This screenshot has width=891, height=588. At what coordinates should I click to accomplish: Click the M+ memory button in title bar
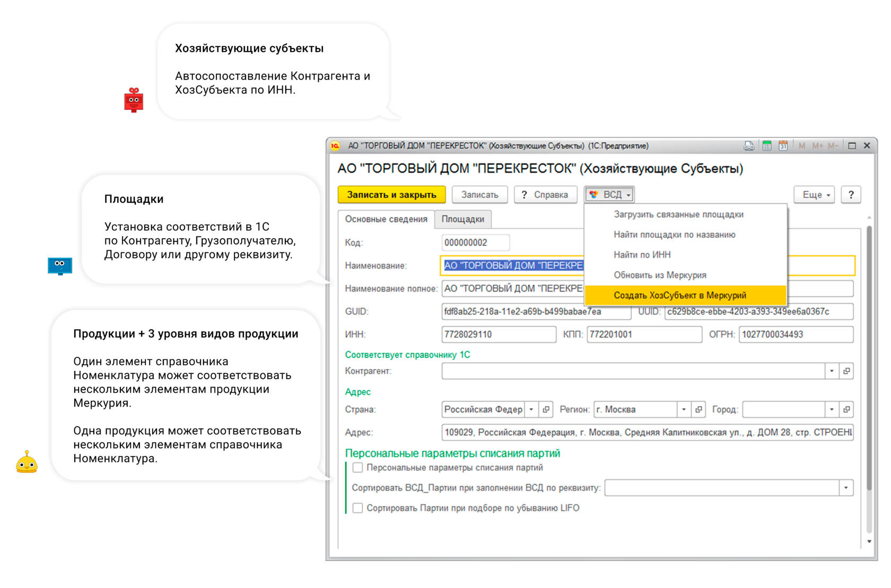(x=817, y=146)
